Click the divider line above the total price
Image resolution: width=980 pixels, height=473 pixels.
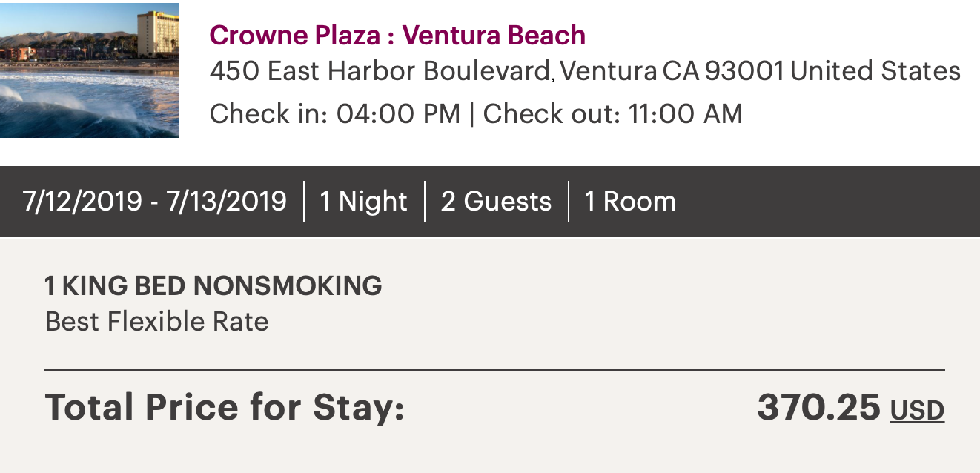(494, 369)
